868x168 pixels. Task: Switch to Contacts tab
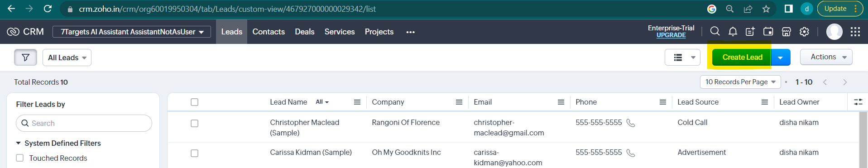pos(269,32)
